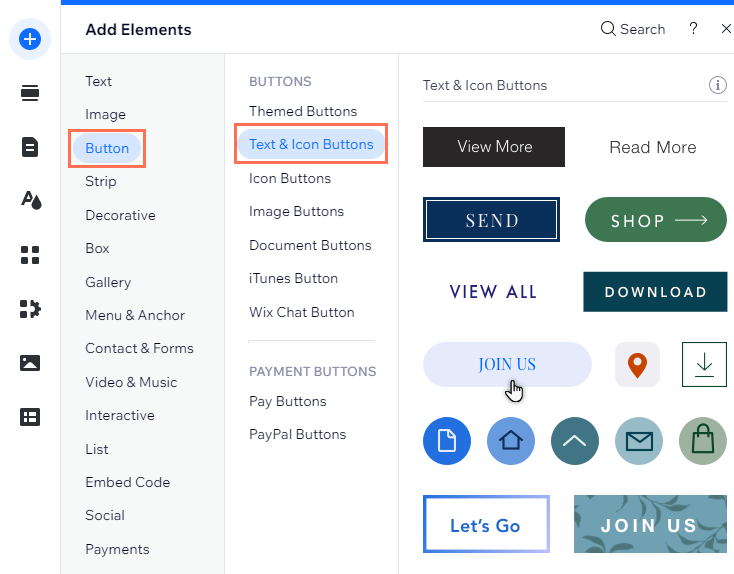Select Themed Buttons in the list
The width and height of the screenshot is (734, 574).
pyautogui.click(x=303, y=111)
